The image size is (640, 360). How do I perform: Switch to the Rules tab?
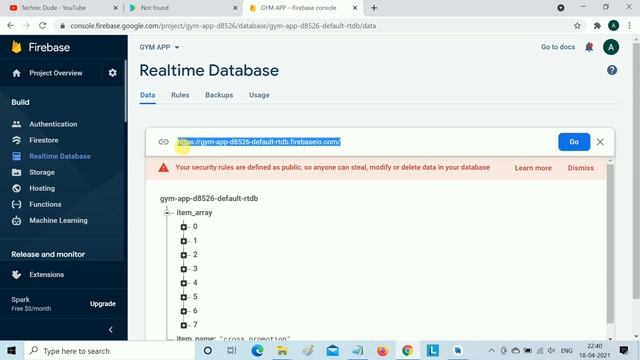pyautogui.click(x=180, y=95)
